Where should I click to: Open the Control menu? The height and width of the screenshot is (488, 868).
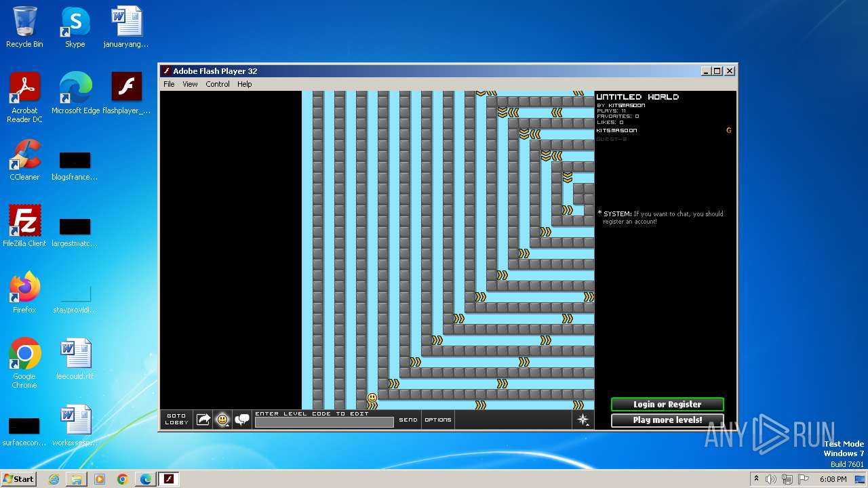(218, 84)
